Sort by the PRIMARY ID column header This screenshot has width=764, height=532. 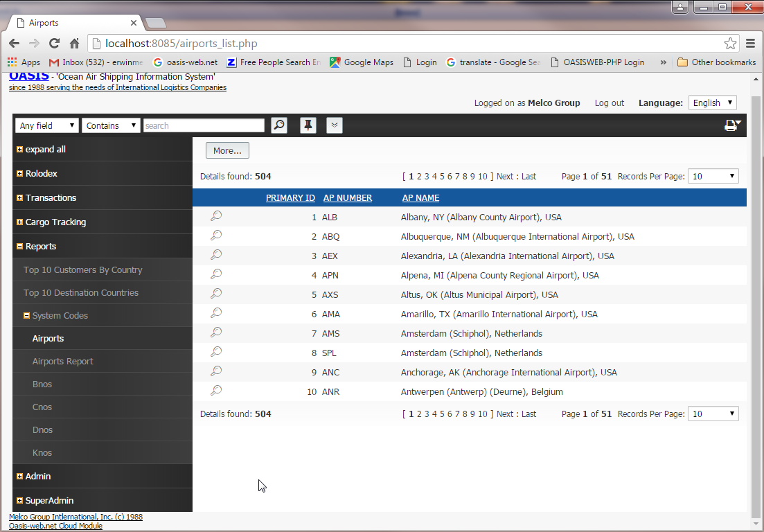click(290, 198)
